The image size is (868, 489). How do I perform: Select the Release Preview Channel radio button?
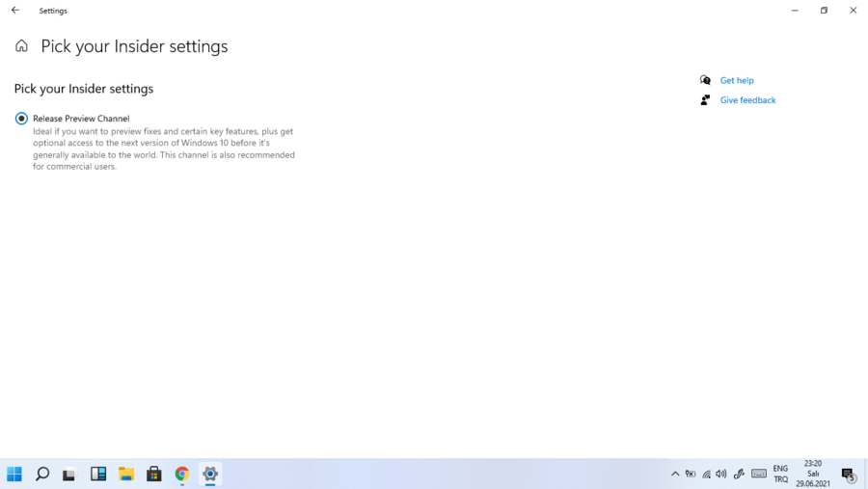click(x=21, y=118)
